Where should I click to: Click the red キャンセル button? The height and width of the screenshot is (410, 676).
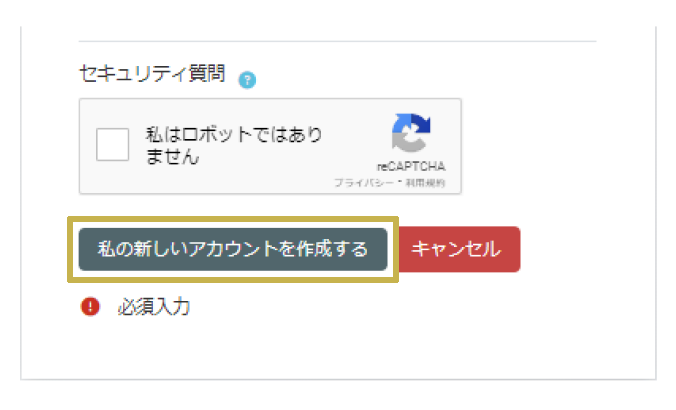(x=460, y=249)
